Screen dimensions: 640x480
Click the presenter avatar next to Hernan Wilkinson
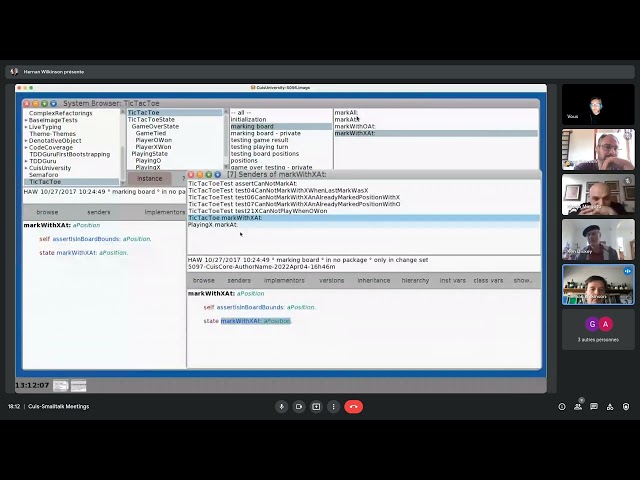point(14,72)
